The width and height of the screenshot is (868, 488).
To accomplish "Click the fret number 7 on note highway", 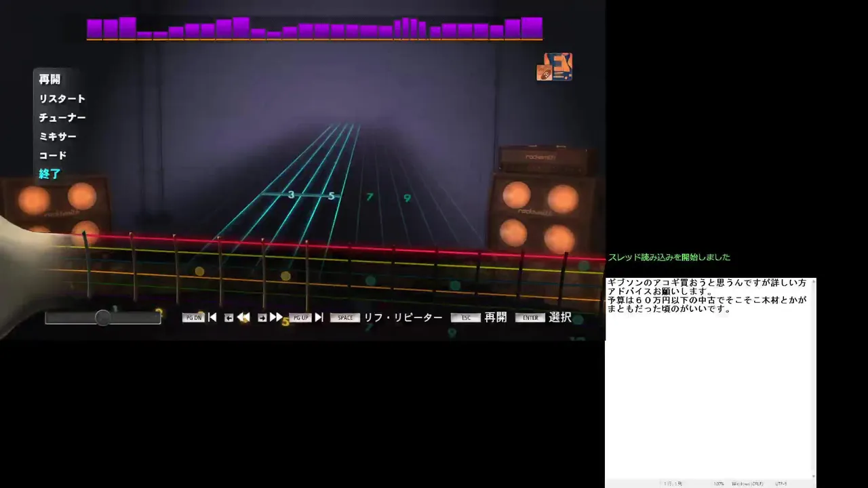I will (370, 197).
